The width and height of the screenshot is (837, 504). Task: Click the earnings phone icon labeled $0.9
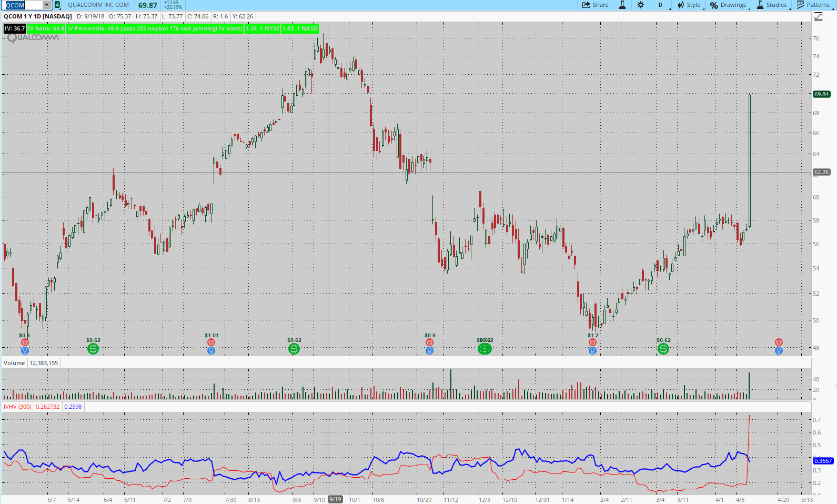pyautogui.click(x=429, y=342)
